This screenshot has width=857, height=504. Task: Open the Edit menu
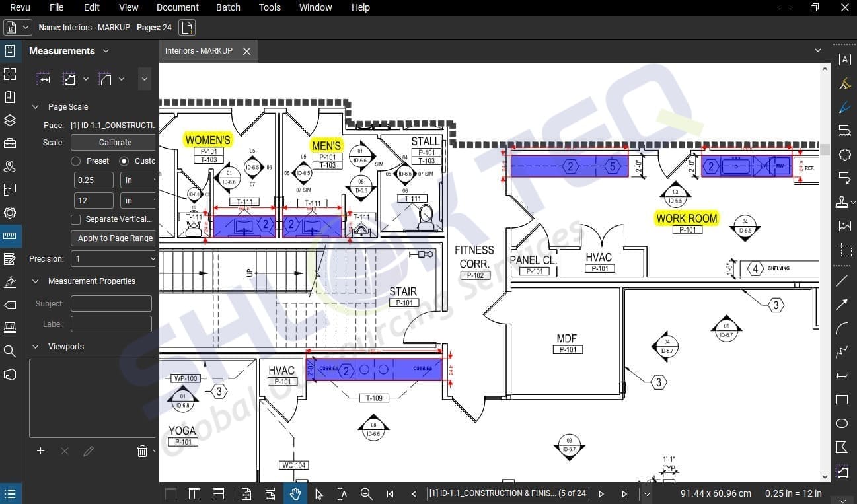click(x=92, y=7)
